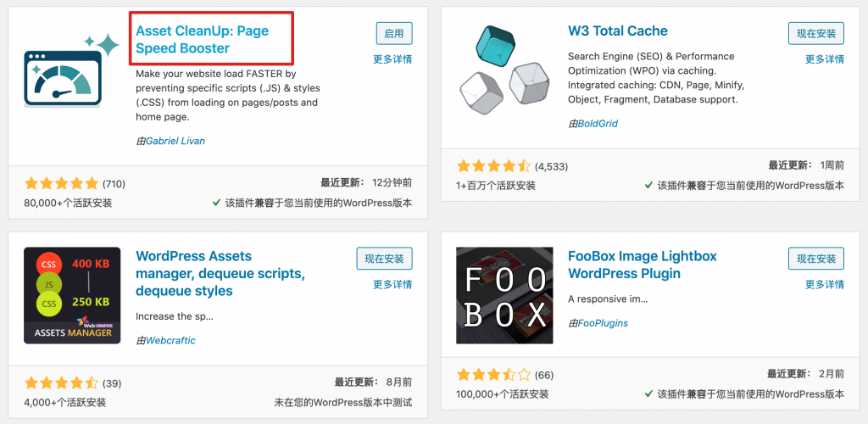868x424 pixels.
Task: Activate Asset CleanUp with 启用 button
Action: pos(394,34)
